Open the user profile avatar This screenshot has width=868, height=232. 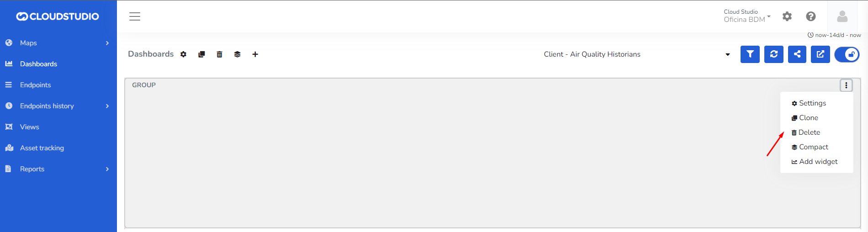(842, 16)
